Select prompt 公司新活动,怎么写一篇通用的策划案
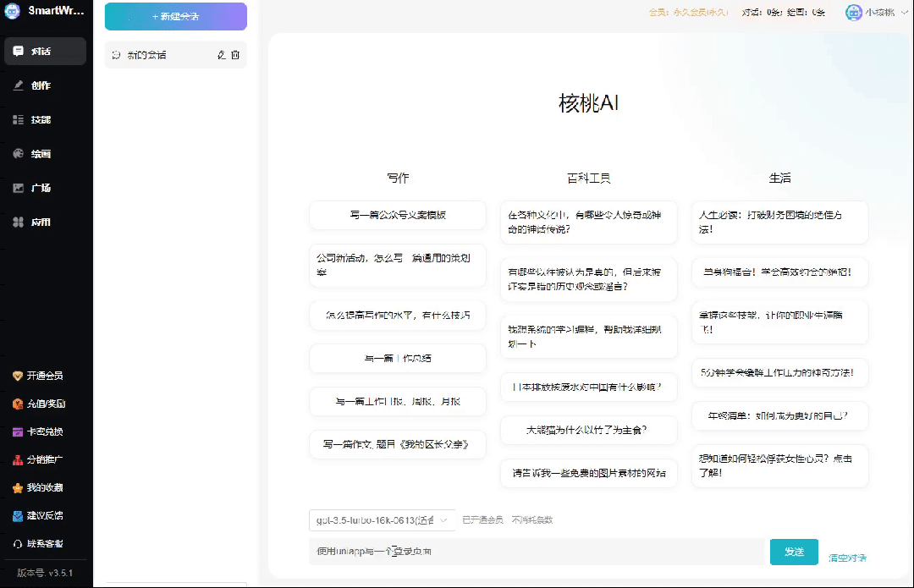This screenshot has height=588, width=914. tap(398, 265)
